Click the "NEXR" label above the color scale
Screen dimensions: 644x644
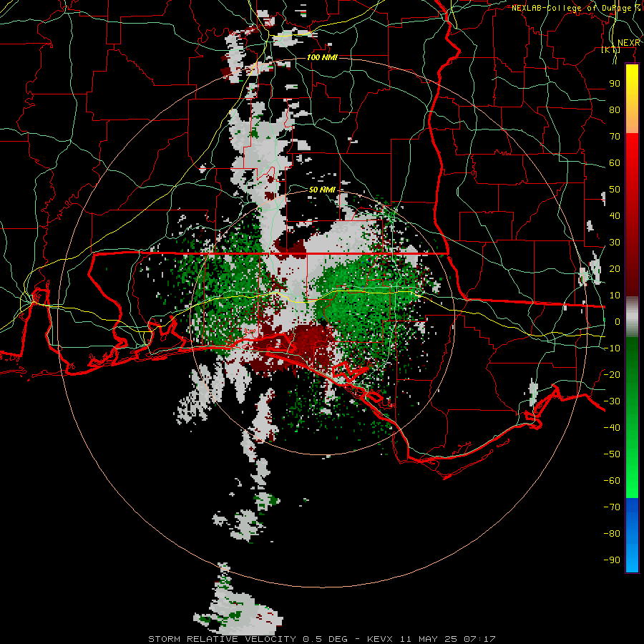[x=628, y=43]
